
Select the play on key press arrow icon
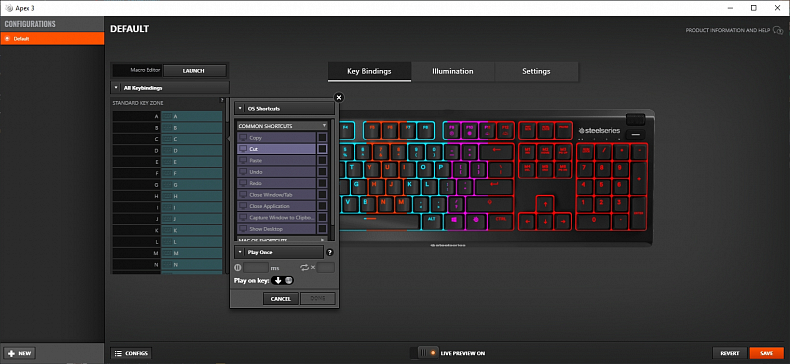(278, 280)
